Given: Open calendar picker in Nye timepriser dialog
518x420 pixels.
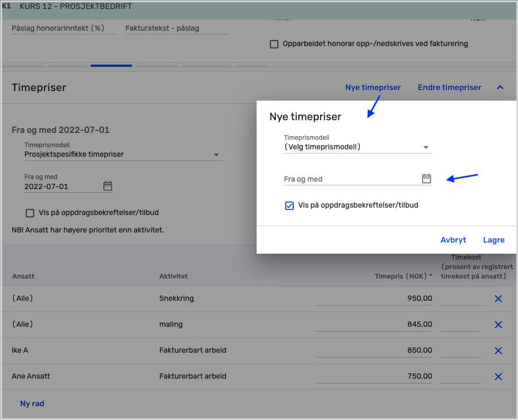Looking at the screenshot, I should click(x=426, y=178).
